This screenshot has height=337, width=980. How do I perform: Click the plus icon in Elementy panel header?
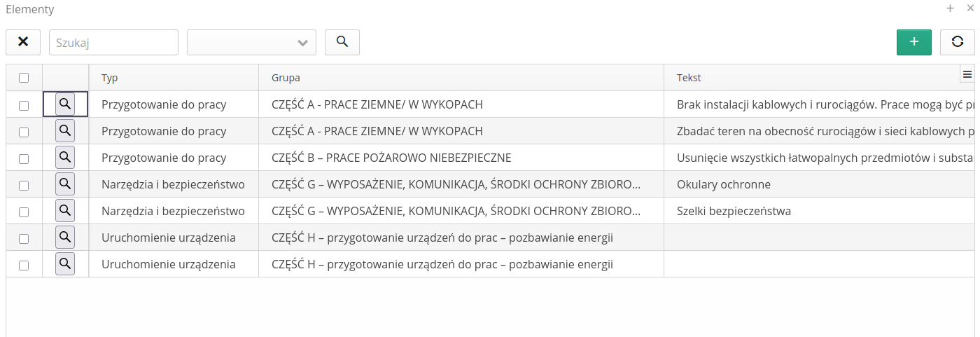[x=950, y=8]
